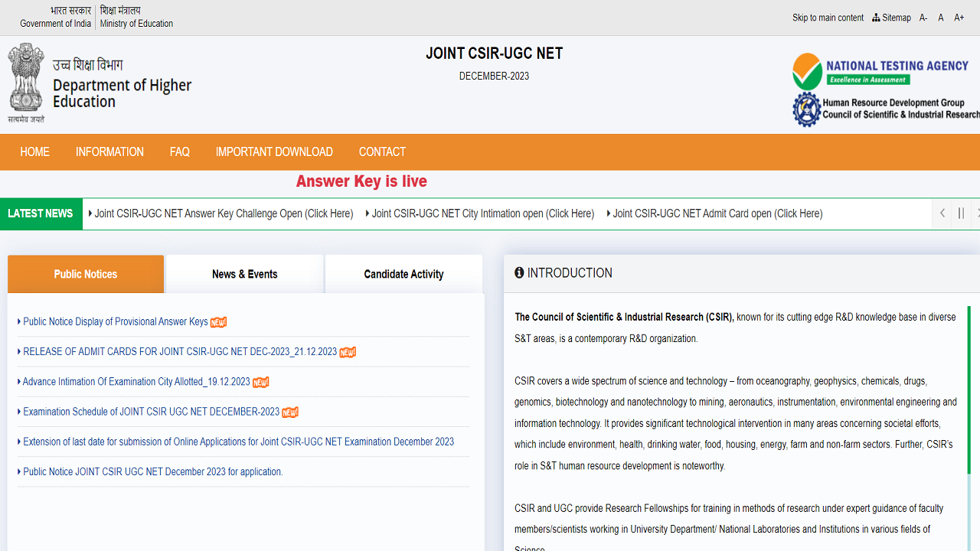Click the DECEMBER-2023 subtitle text

494,76
